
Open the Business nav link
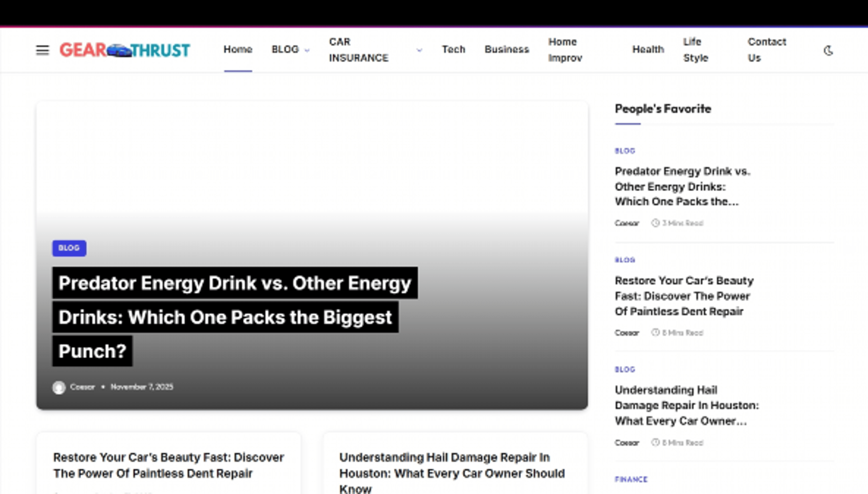(x=507, y=49)
